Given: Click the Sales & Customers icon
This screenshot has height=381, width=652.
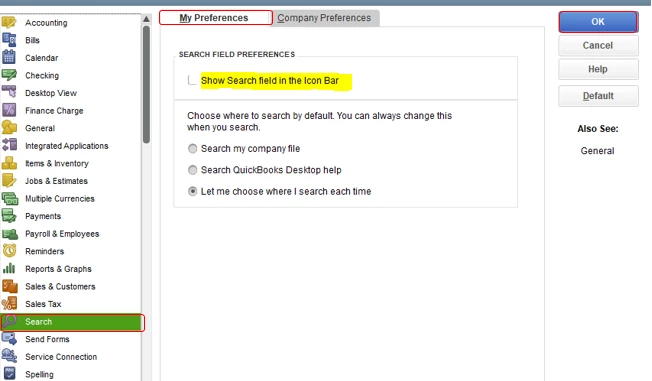Looking at the screenshot, I should 9,286.
